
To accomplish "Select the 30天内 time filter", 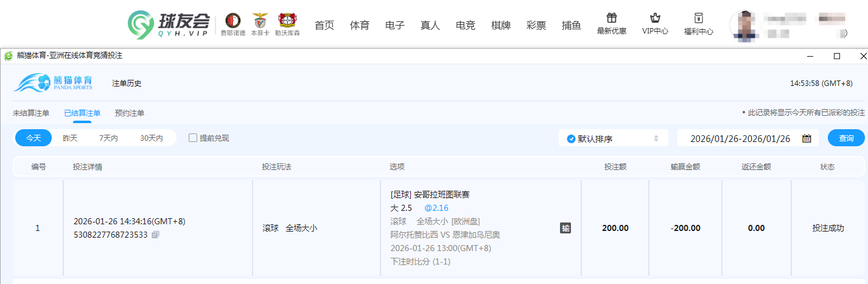I will click(152, 138).
